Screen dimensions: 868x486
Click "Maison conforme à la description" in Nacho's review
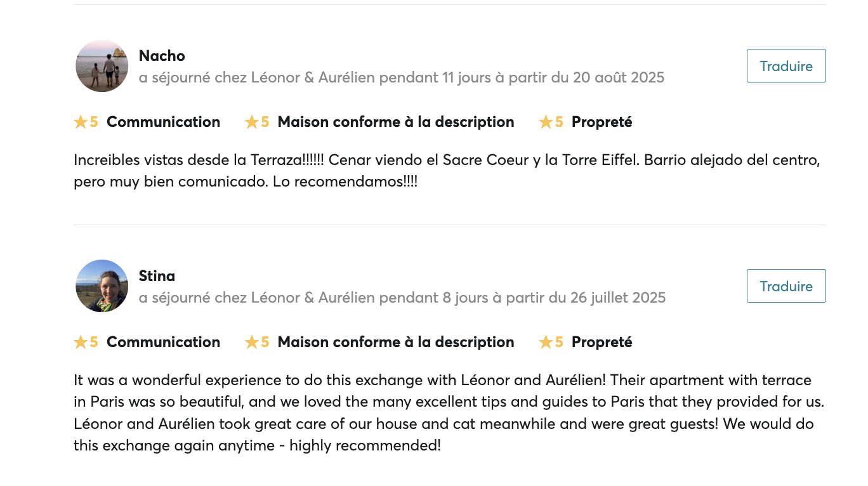tap(395, 122)
